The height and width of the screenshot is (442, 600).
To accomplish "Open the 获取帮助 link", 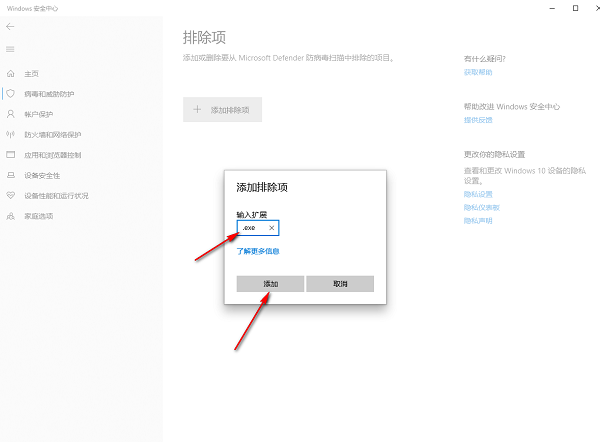I will pos(478,72).
